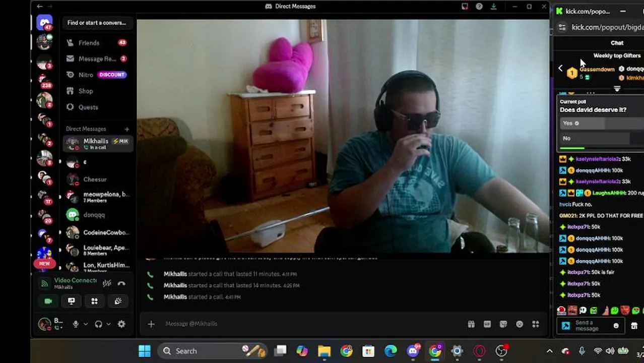Open the Nitro page
This screenshot has height=363, width=644.
(97, 75)
